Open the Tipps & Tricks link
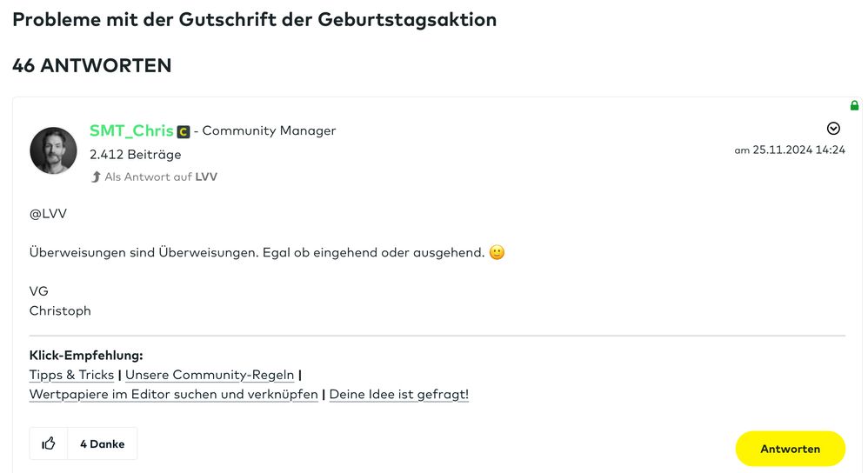Image resolution: width=868 pixels, height=473 pixels. tap(71, 375)
